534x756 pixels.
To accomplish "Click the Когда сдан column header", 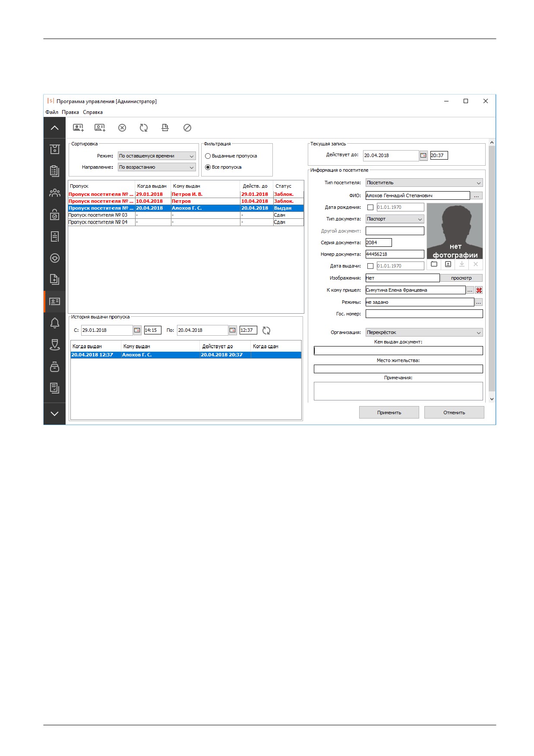I will point(276,346).
